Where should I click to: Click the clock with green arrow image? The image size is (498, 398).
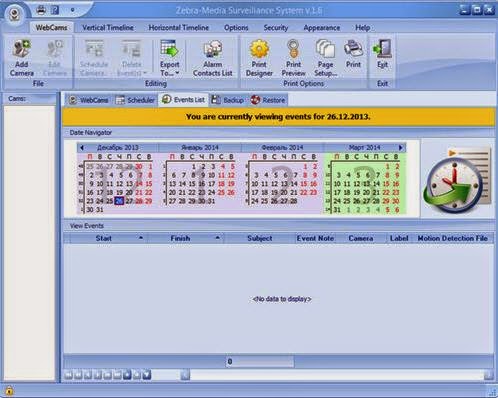457,181
